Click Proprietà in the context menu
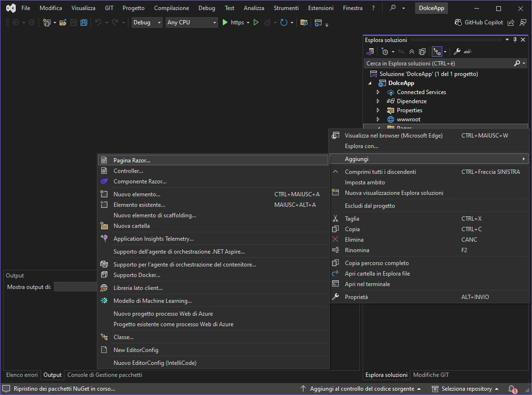 coord(429,297)
